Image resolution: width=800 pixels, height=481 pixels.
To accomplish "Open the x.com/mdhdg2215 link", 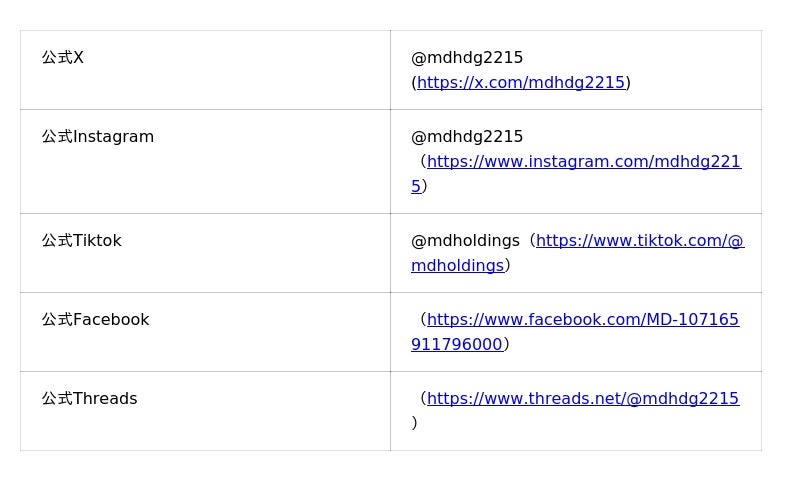I will pyautogui.click(x=521, y=83).
